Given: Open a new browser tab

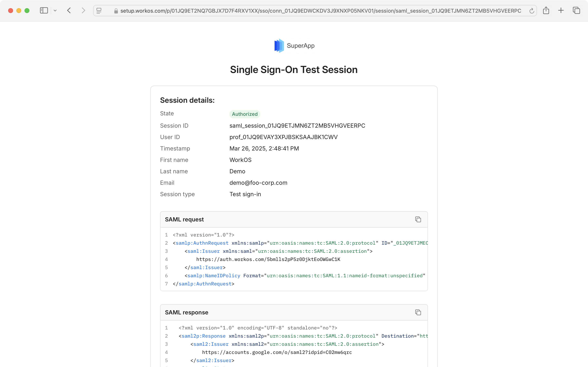Looking at the screenshot, I should click(x=561, y=11).
